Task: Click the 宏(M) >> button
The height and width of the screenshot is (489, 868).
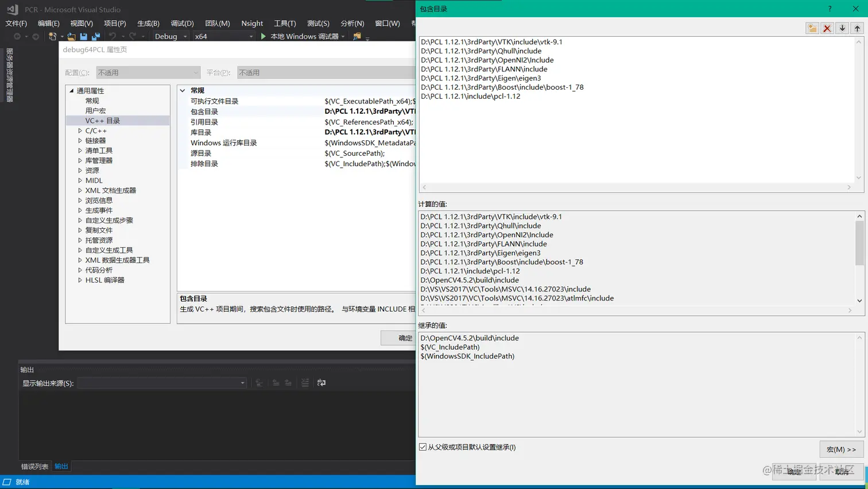Action: click(842, 449)
